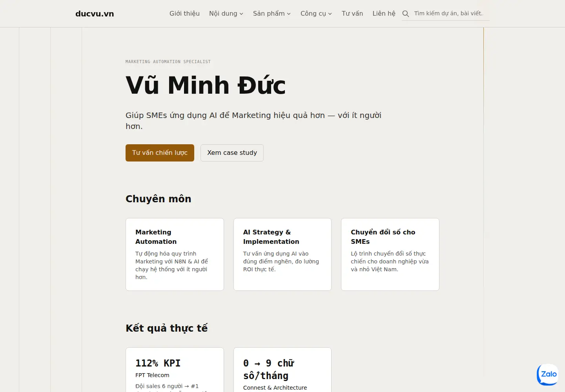
Task: Click the Connest & Architecture label
Action: pyautogui.click(x=275, y=388)
